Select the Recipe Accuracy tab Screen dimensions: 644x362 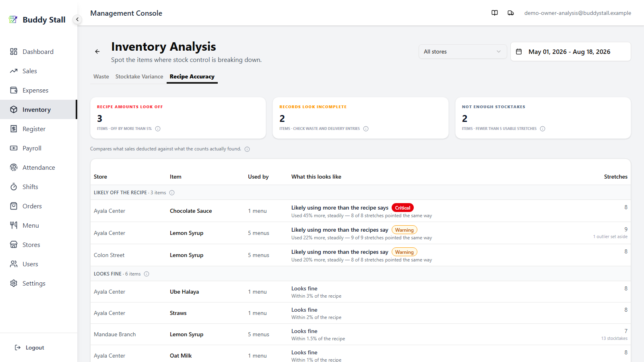coord(192,76)
